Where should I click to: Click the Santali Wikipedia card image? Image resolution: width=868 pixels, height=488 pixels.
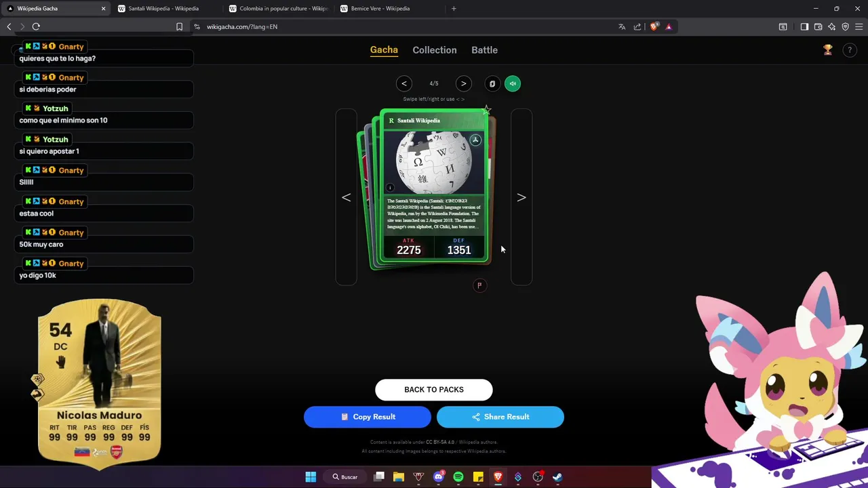click(434, 163)
